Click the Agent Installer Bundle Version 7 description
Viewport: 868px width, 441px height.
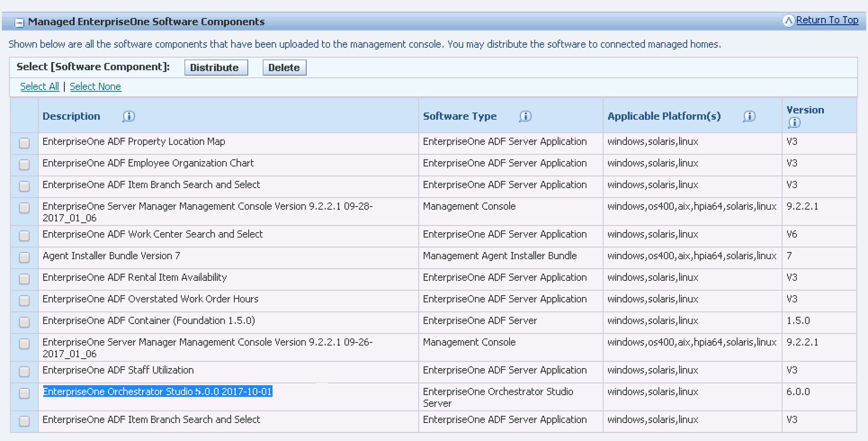pyautogui.click(x=111, y=256)
